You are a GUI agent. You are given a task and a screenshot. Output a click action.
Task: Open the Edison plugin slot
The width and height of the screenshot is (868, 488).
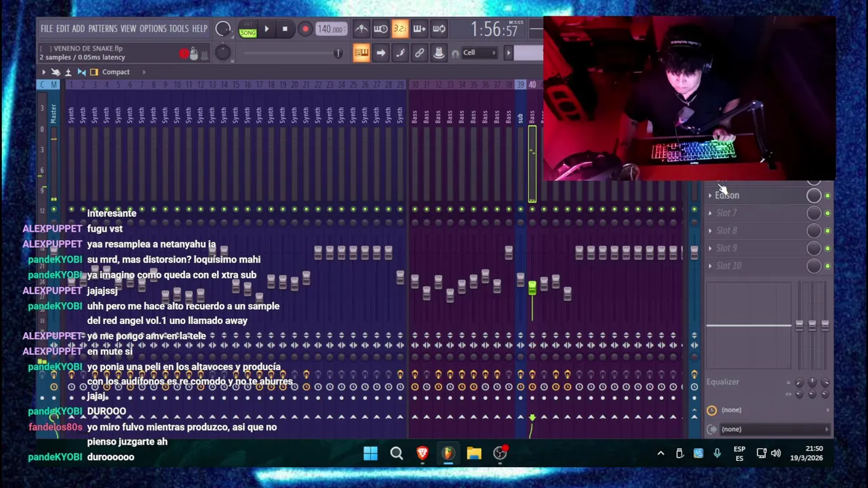(x=756, y=196)
